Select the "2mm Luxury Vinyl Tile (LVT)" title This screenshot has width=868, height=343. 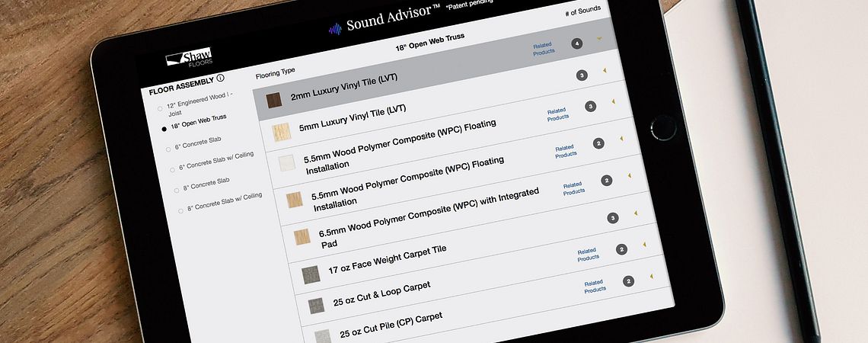[344, 86]
